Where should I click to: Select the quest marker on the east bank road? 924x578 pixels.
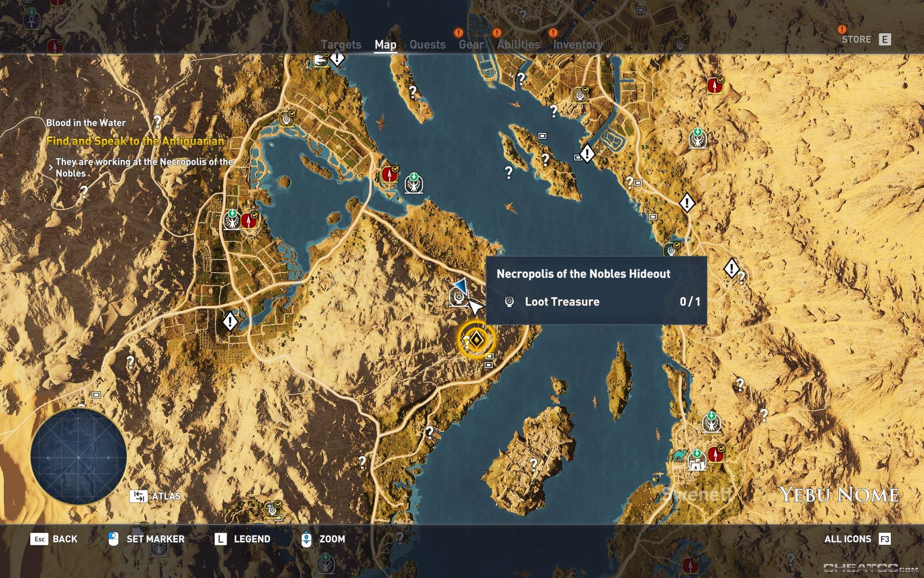click(x=687, y=203)
